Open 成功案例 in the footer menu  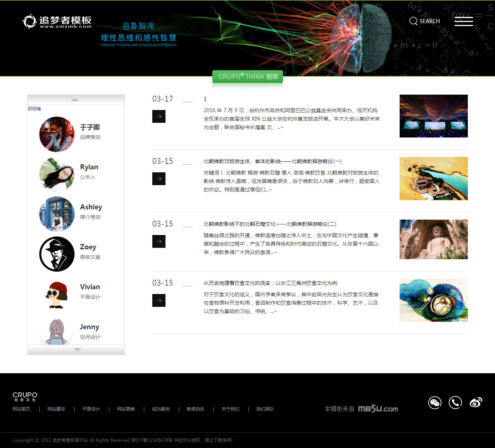(161, 409)
